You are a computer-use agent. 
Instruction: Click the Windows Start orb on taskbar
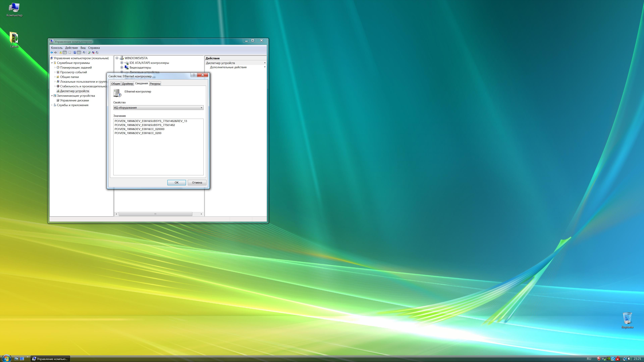[x=6, y=358]
